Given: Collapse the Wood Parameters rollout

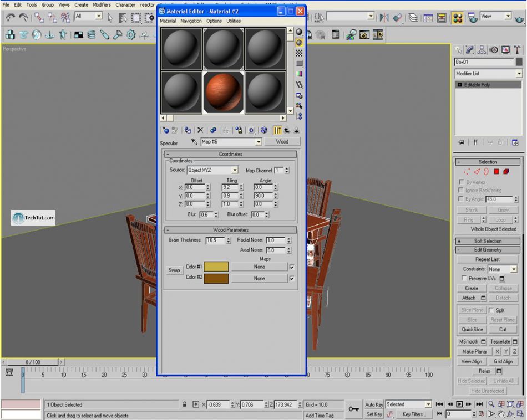Looking at the screenshot, I should pos(230,229).
